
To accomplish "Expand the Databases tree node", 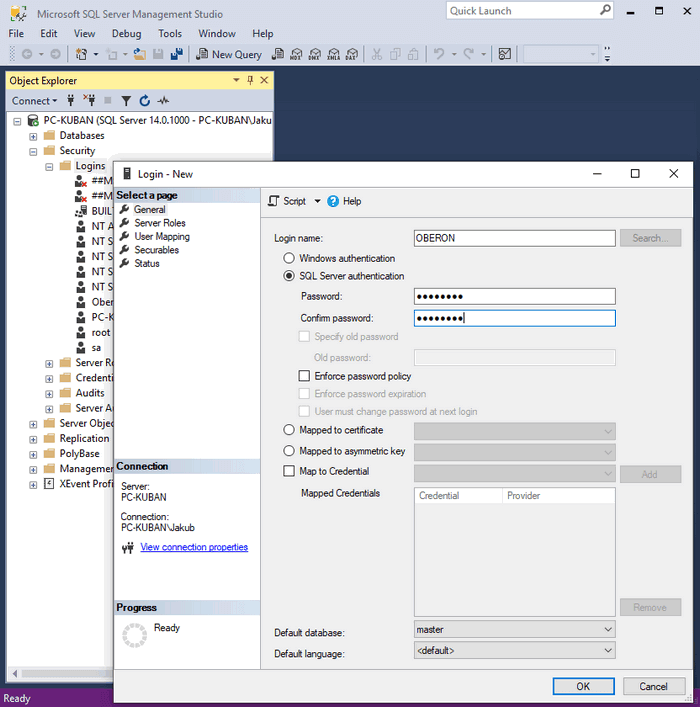I will click(33, 136).
